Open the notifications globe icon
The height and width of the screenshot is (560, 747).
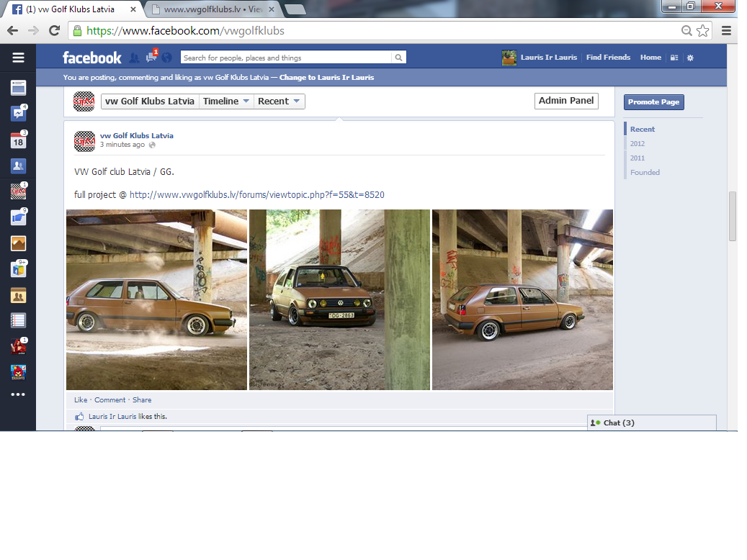(166, 58)
